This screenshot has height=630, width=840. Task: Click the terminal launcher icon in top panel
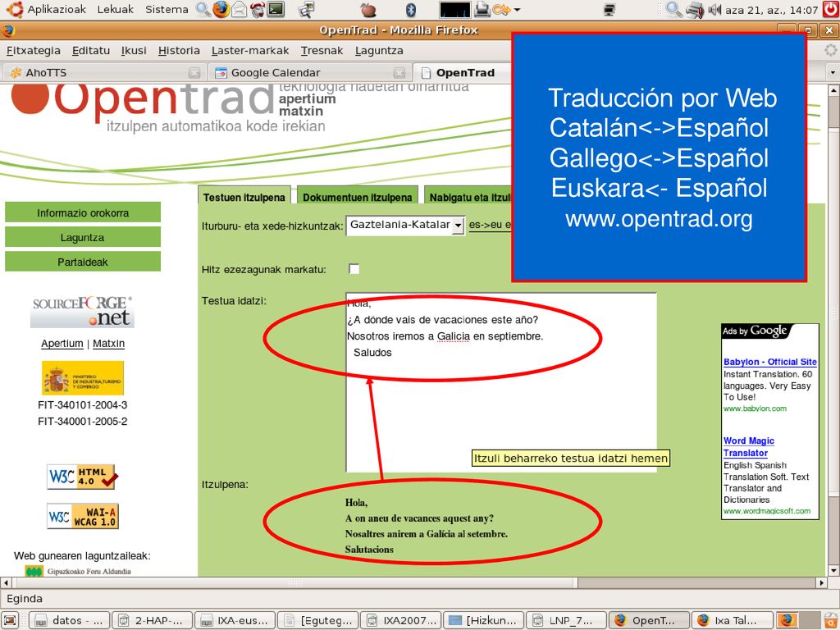[x=276, y=9]
